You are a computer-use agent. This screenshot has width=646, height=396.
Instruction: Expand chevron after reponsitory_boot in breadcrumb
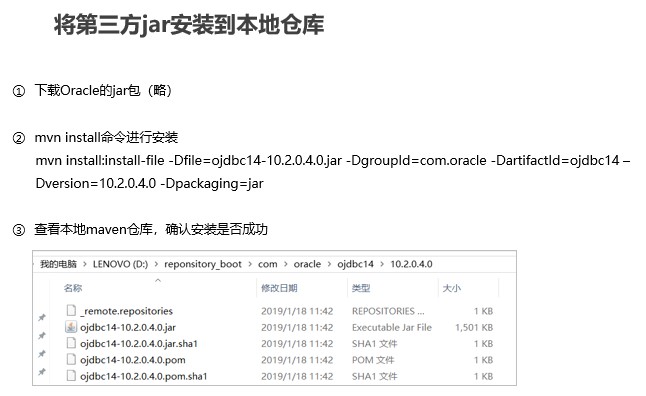tap(250, 264)
